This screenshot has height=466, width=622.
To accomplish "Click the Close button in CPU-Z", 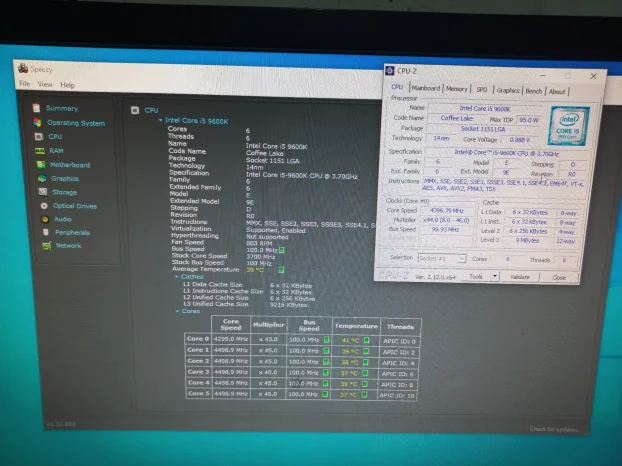I will (x=559, y=278).
